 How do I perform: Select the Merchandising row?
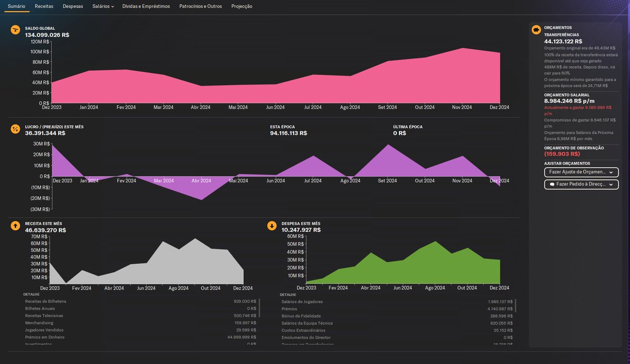click(x=141, y=323)
